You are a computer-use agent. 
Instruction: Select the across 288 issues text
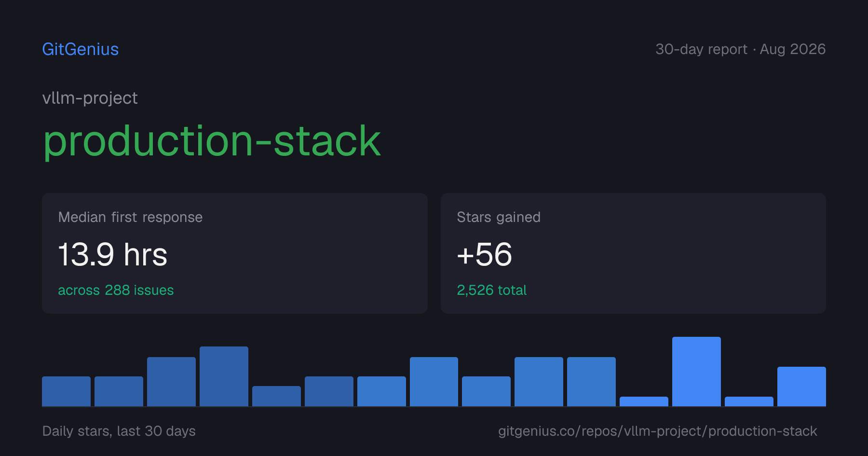(x=116, y=290)
